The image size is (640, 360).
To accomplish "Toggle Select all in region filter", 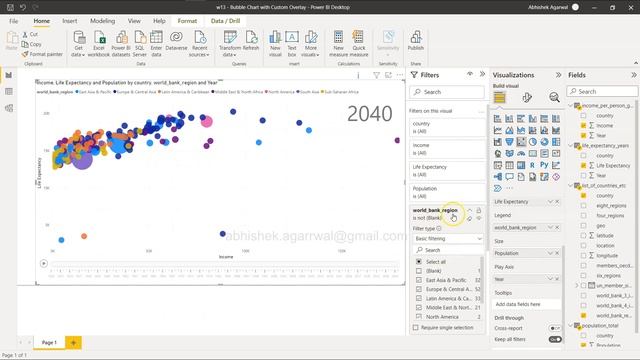I will click(419, 262).
